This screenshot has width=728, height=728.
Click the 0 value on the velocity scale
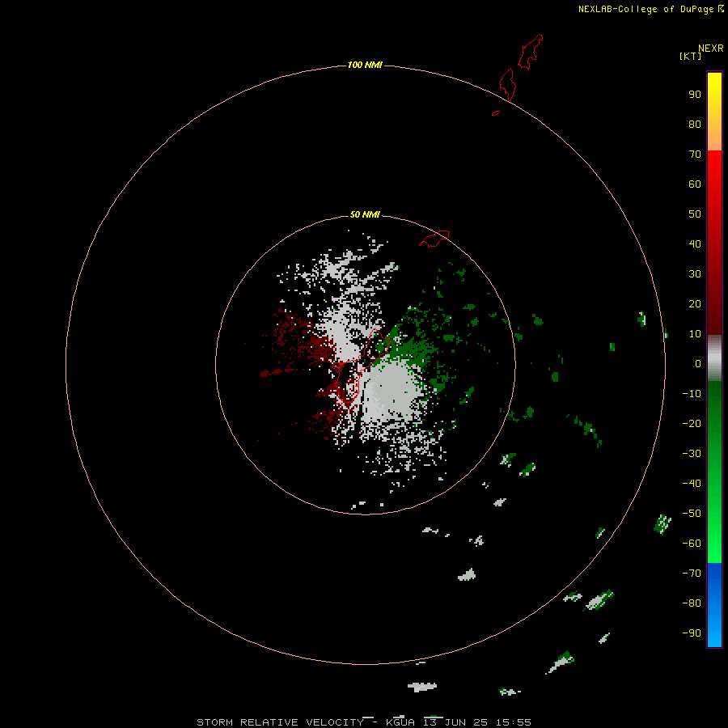(x=698, y=363)
